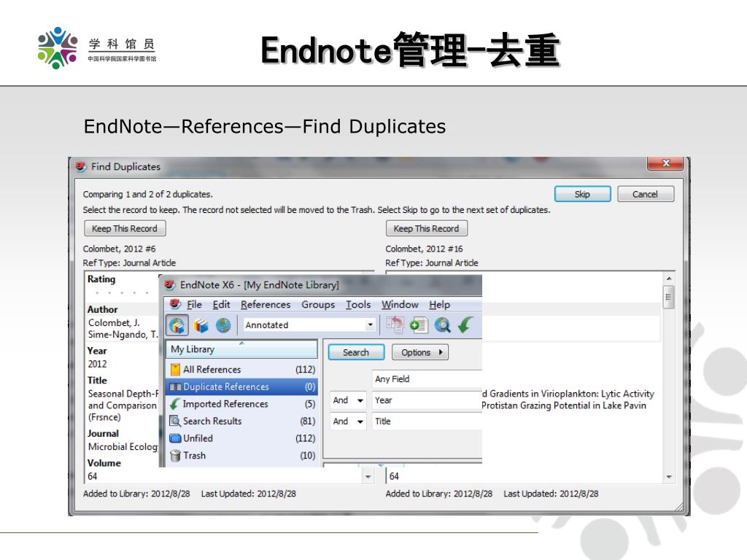Click the Trash bin icon

click(175, 456)
